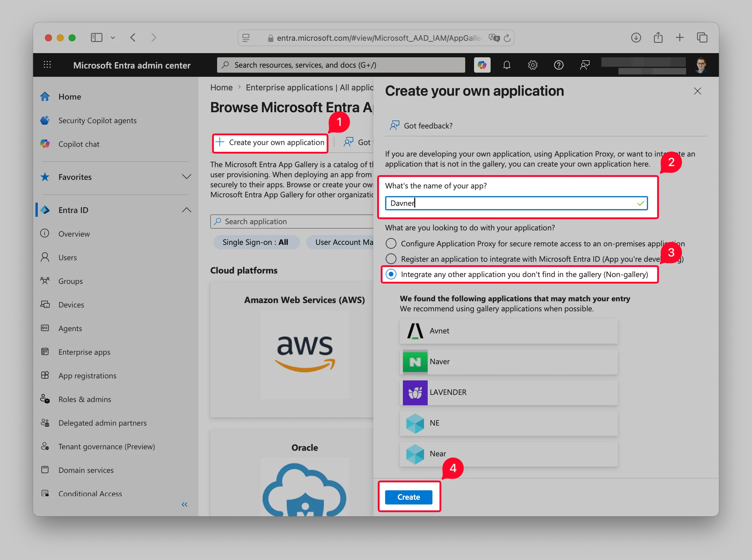Click the portal search resources bar
This screenshot has height=560, width=752.
(x=341, y=65)
